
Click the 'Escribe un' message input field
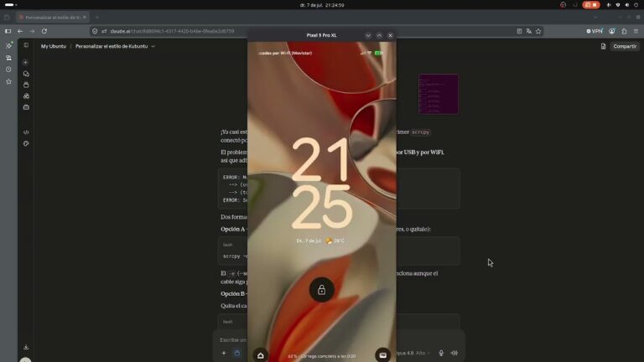point(233,340)
